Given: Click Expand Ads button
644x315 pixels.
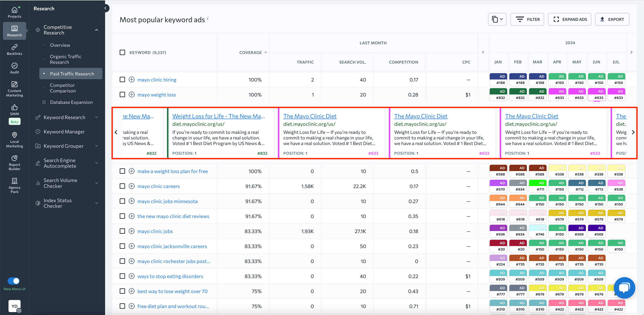Looking at the screenshot, I should [570, 19].
